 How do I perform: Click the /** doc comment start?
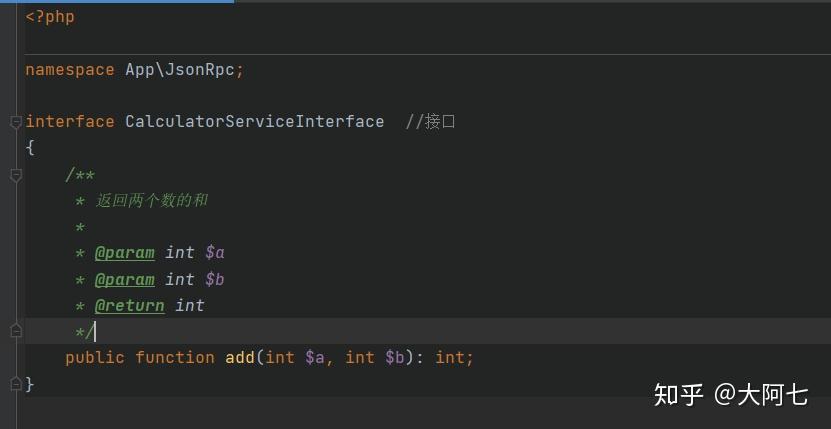(x=80, y=174)
